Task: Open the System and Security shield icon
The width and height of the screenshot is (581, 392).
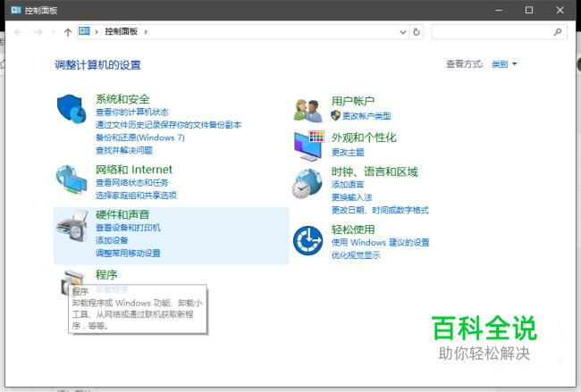Action: pos(72,109)
